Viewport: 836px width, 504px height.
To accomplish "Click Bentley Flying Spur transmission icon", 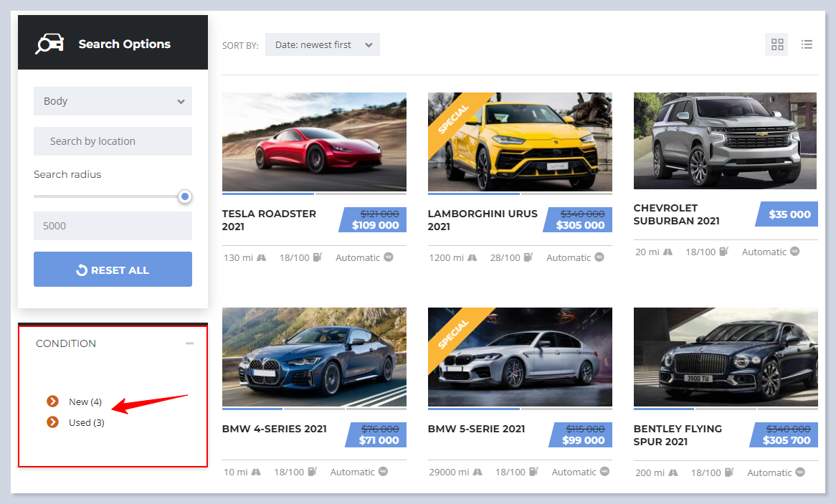I will click(x=799, y=472).
